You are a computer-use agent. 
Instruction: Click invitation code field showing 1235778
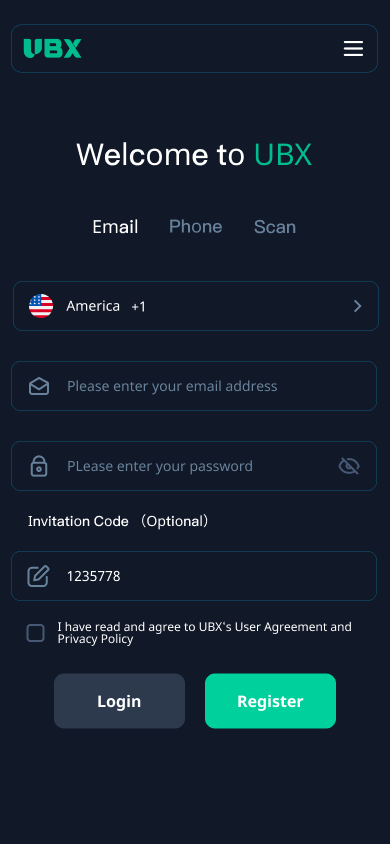click(x=194, y=576)
